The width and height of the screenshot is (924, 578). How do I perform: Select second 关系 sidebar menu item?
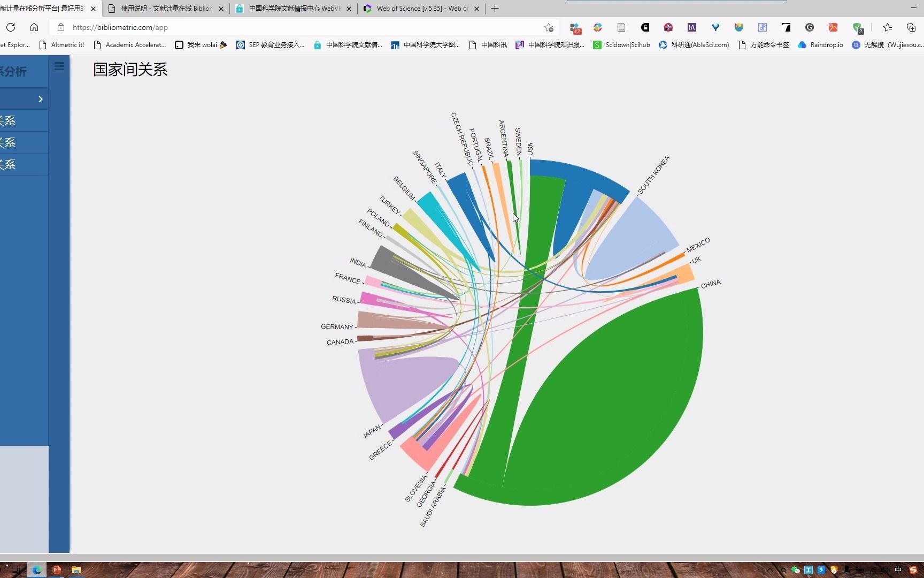point(24,143)
